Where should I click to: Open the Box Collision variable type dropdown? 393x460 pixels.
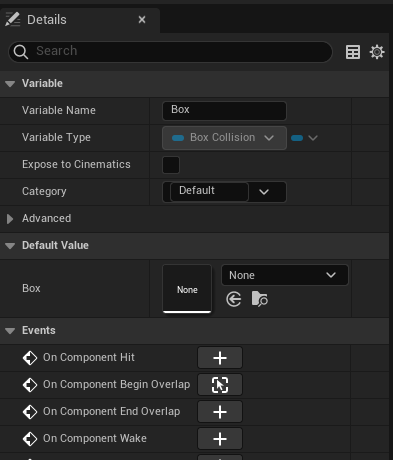[224, 138]
